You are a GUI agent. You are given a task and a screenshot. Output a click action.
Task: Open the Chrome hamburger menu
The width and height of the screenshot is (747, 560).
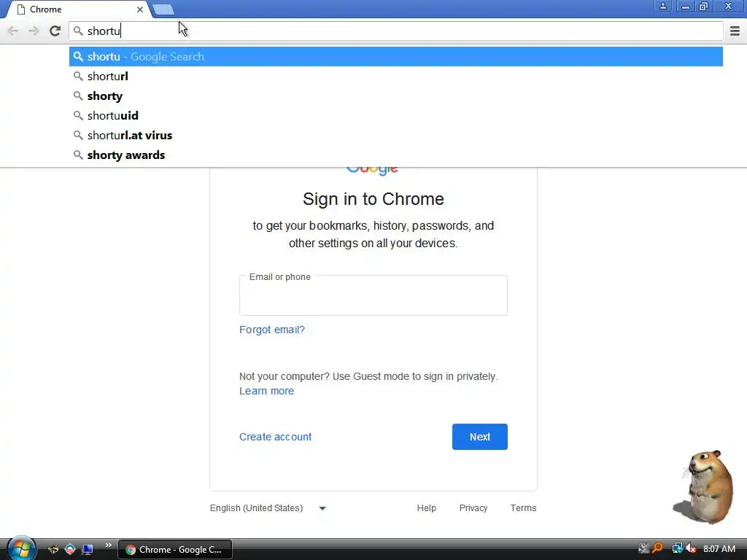[735, 31]
